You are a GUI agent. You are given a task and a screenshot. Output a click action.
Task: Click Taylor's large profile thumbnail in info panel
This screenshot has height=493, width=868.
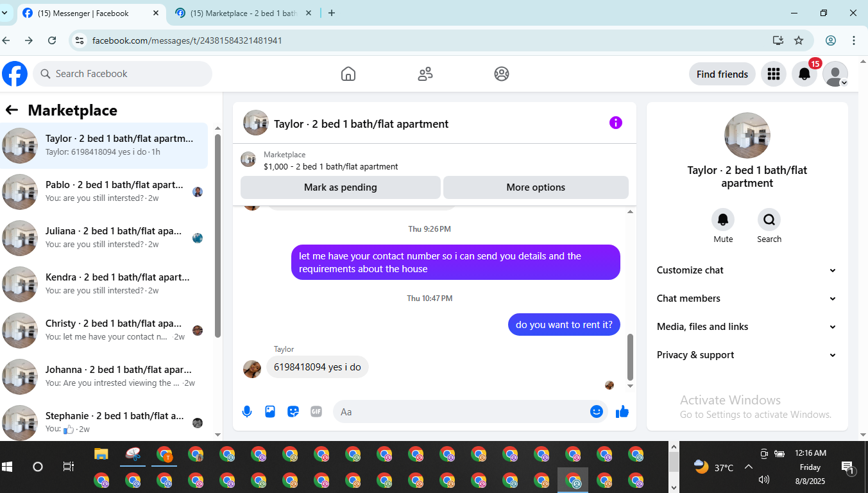[x=747, y=135]
